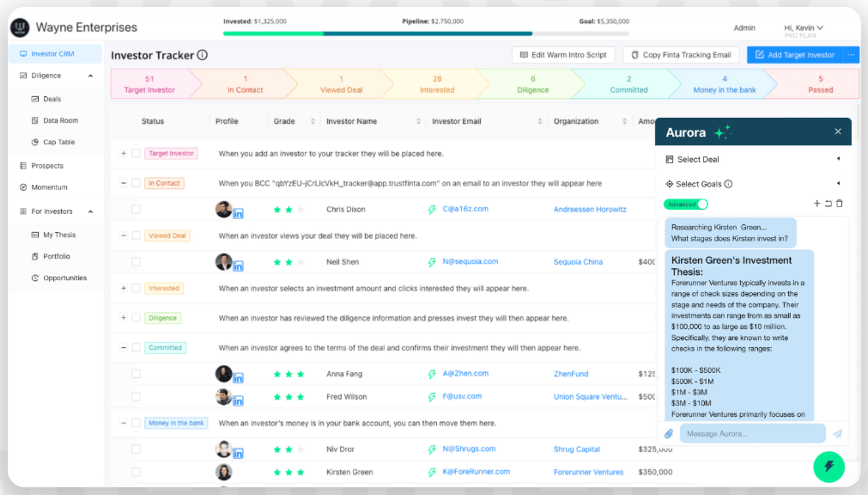The image size is (868, 495).
Task: Open Cap Table page
Action: 58,142
